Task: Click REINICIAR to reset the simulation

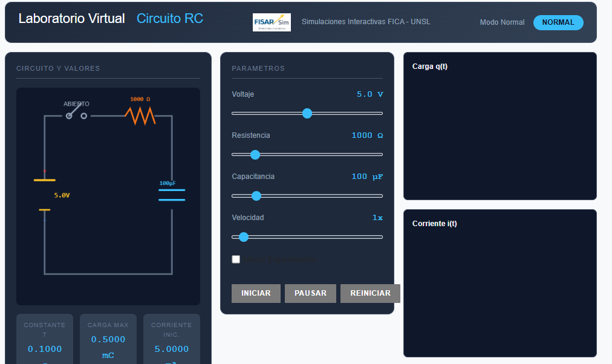Action: tap(370, 293)
